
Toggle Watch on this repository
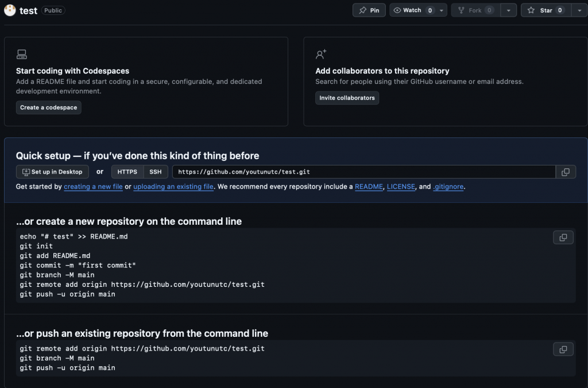412,10
